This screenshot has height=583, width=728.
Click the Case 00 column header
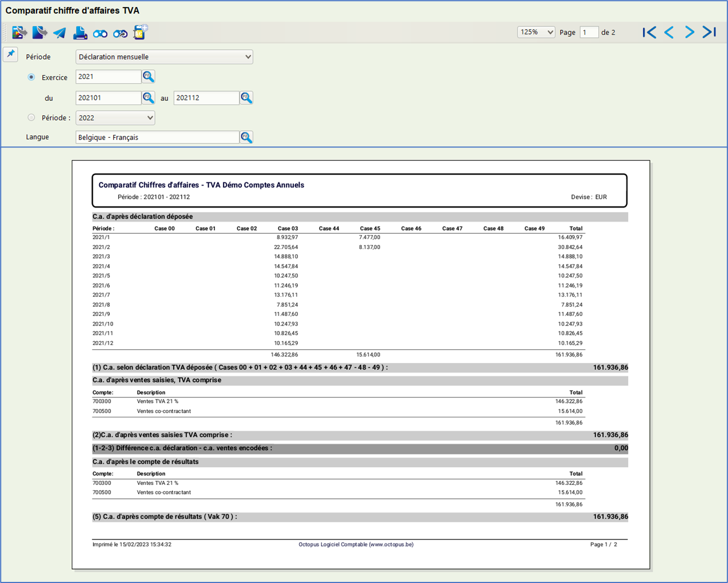pyautogui.click(x=165, y=228)
